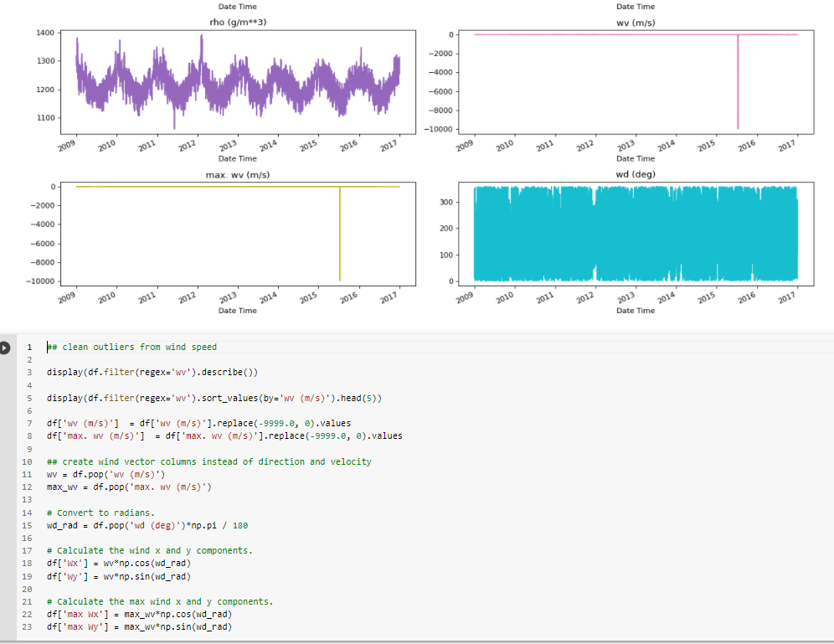Select the wd (deg) cyan plot
The height and width of the screenshot is (644, 834).
pos(636,234)
